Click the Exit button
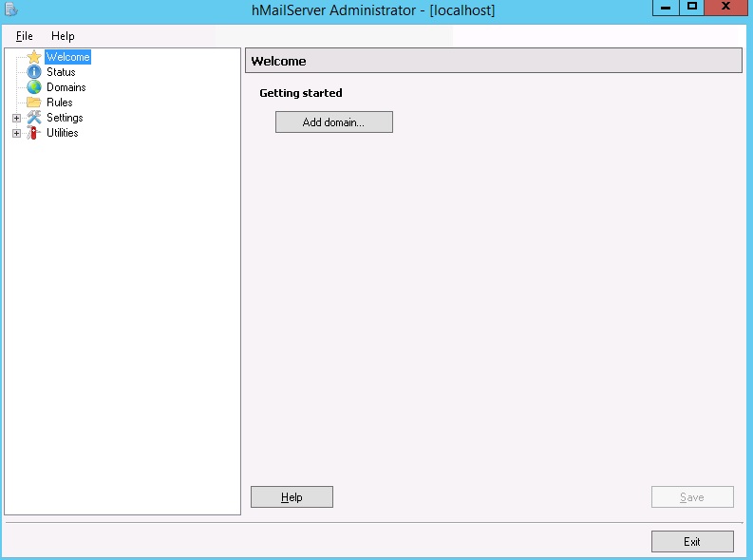This screenshot has width=753, height=560. 692,541
